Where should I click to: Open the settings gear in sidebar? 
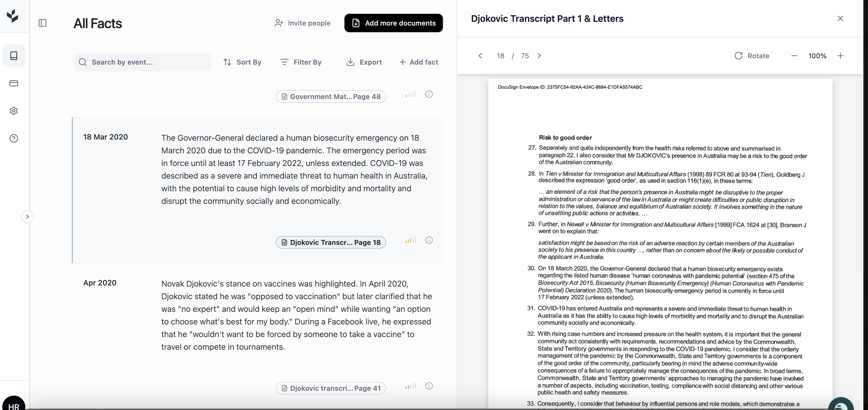tap(14, 111)
